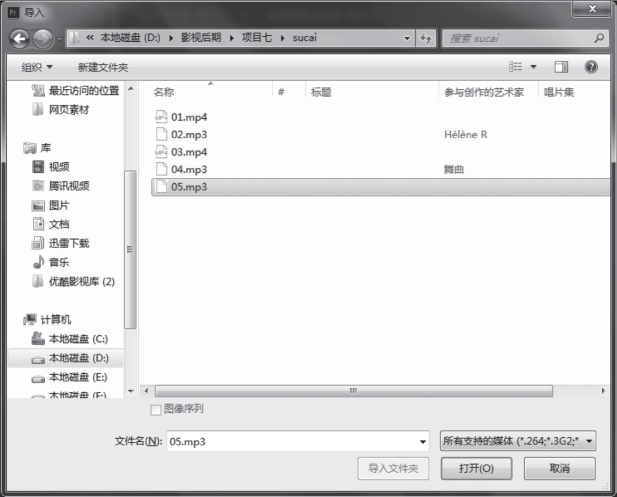
Task: Click the 02.mp3 file icon
Action: point(161,134)
